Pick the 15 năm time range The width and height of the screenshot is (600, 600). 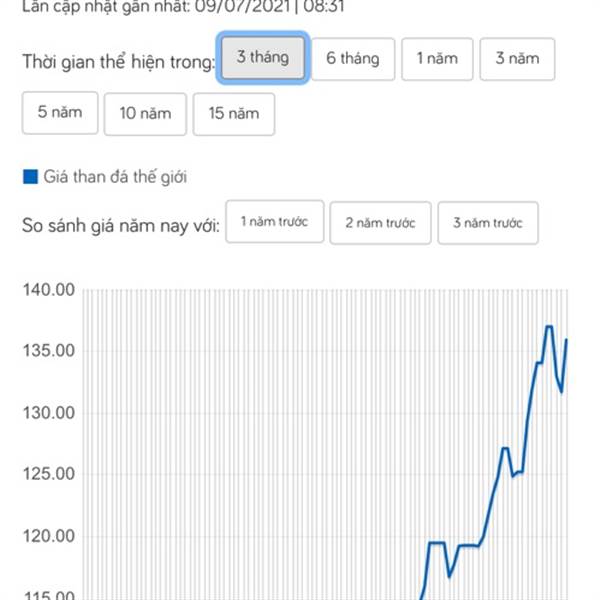pos(234,114)
